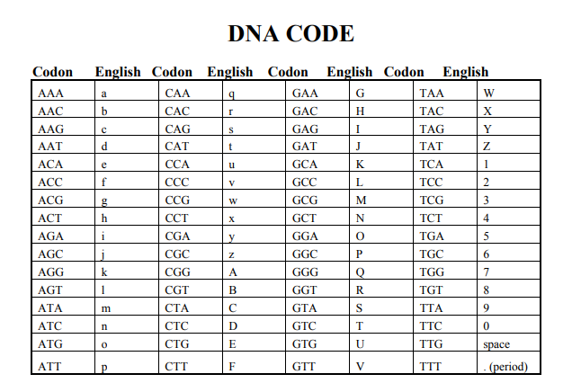Select the AAA codon cell
581x392 pixels.
pyautogui.click(x=50, y=93)
